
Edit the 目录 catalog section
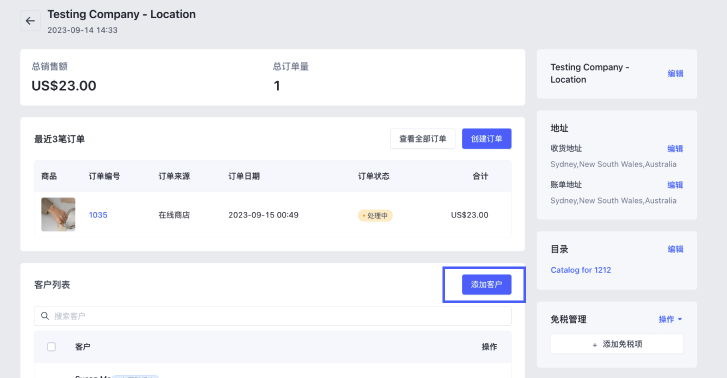click(675, 249)
